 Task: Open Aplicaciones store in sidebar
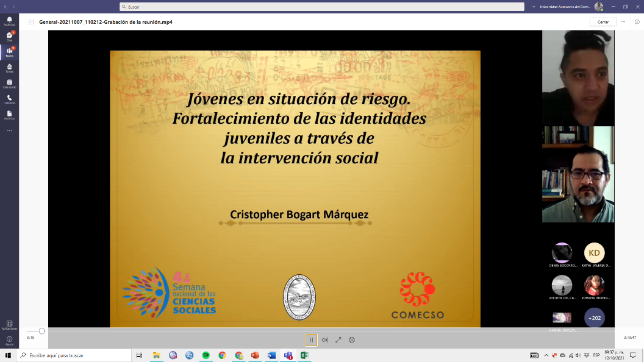[x=9, y=325]
